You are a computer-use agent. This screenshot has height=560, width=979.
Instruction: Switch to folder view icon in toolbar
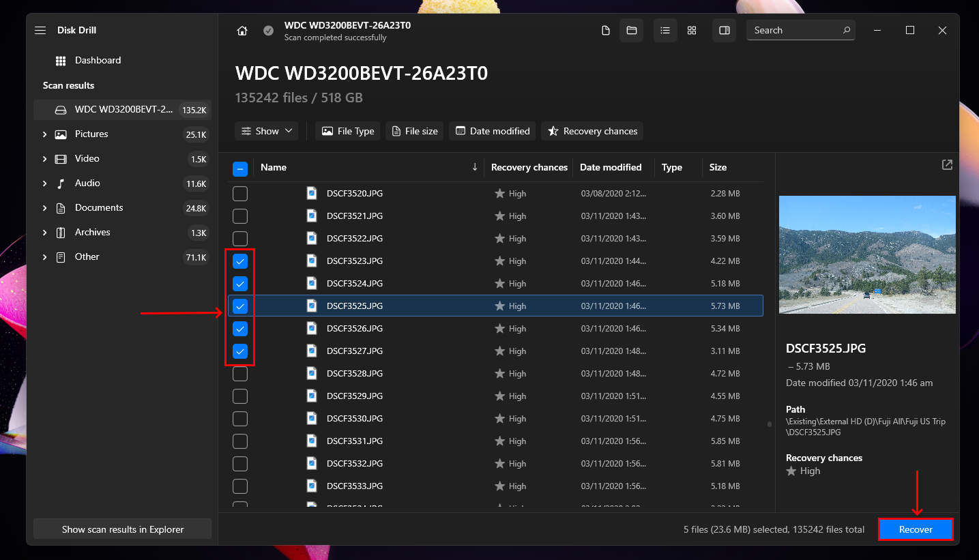[632, 31]
